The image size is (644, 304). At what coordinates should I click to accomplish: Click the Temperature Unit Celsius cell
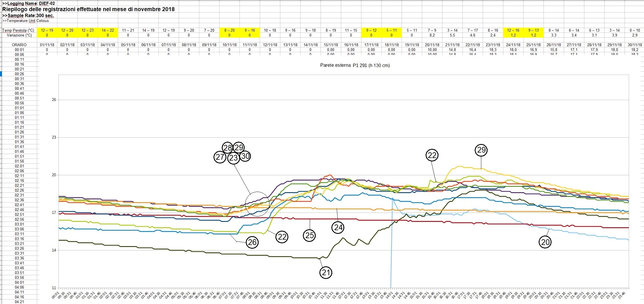[26, 21]
